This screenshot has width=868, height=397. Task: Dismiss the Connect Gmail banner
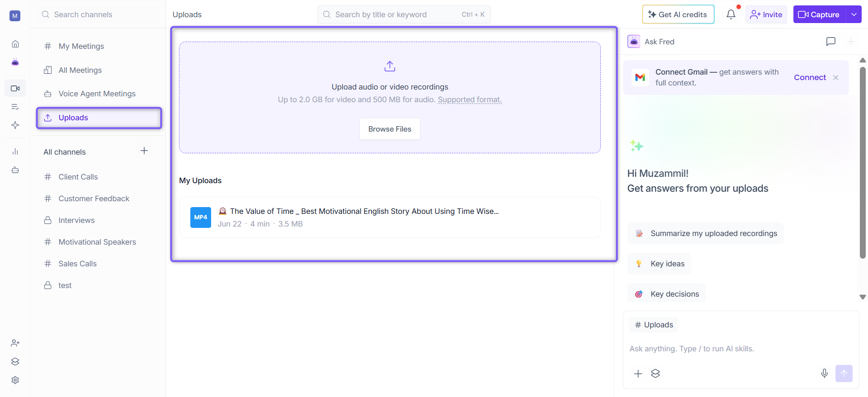pos(836,78)
